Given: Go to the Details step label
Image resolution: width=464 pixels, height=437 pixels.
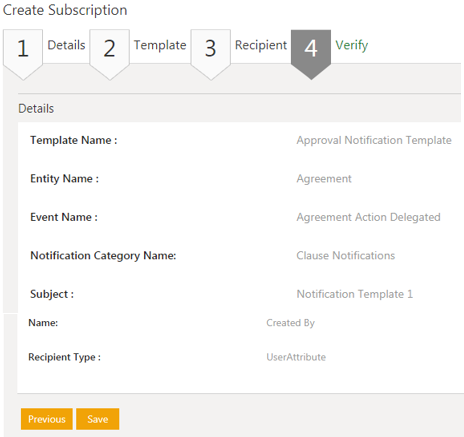Looking at the screenshot, I should [x=66, y=45].
